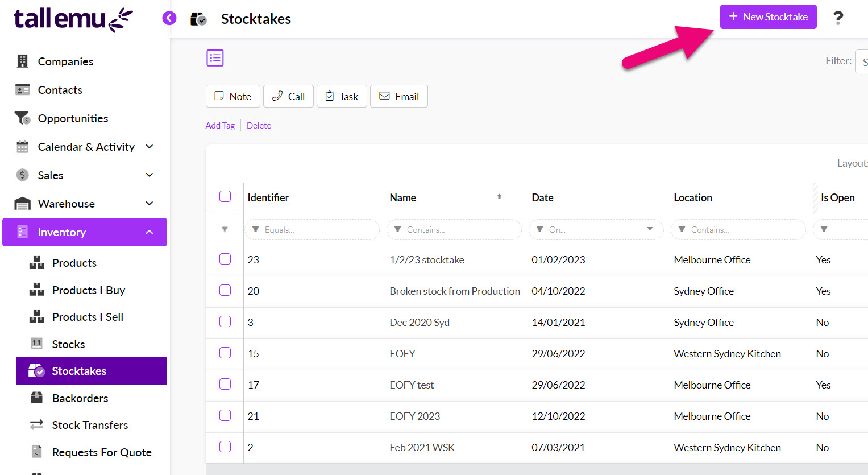The height and width of the screenshot is (475, 868).
Task: Select the Opportunities funnel icon
Action: click(22, 118)
